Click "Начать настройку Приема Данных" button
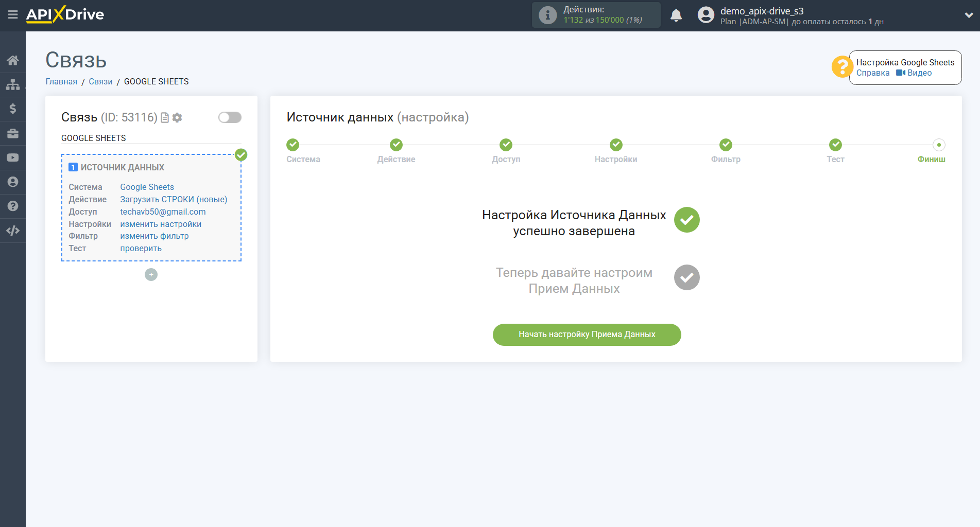This screenshot has width=980, height=527. (x=587, y=335)
